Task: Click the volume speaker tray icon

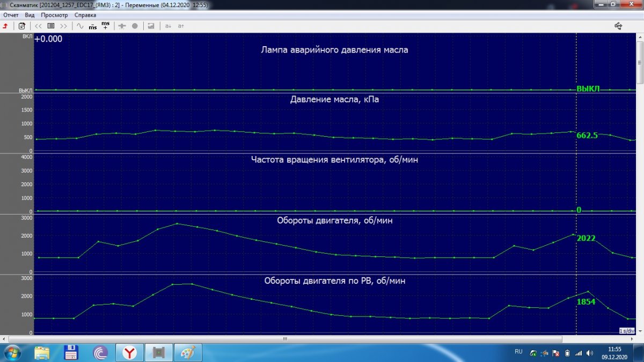Action: pos(590,353)
